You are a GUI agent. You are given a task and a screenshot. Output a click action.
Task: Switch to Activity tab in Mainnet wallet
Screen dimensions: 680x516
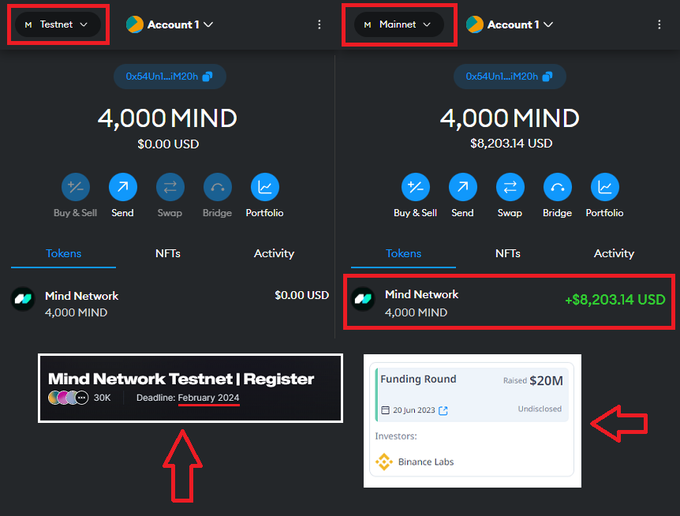pyautogui.click(x=614, y=254)
